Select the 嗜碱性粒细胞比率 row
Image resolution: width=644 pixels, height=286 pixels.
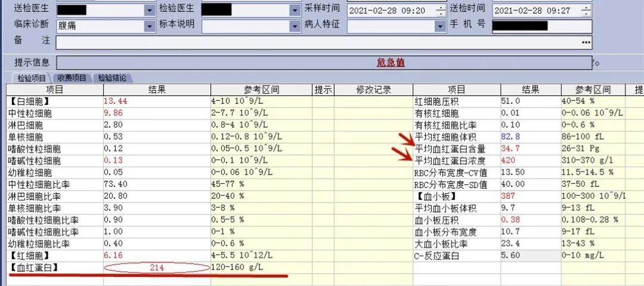pos(209,232)
